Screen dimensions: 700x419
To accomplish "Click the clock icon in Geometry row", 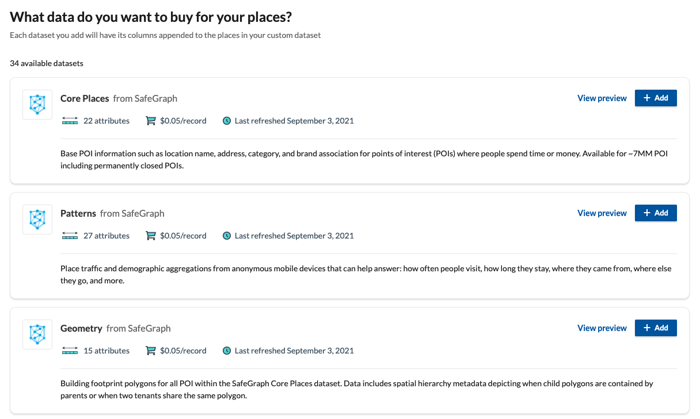I will click(x=227, y=351).
